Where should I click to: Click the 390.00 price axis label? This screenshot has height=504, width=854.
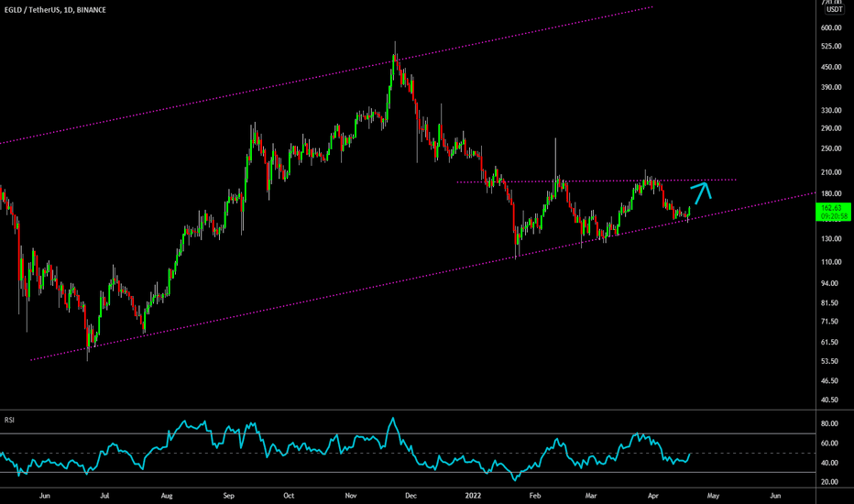point(831,87)
